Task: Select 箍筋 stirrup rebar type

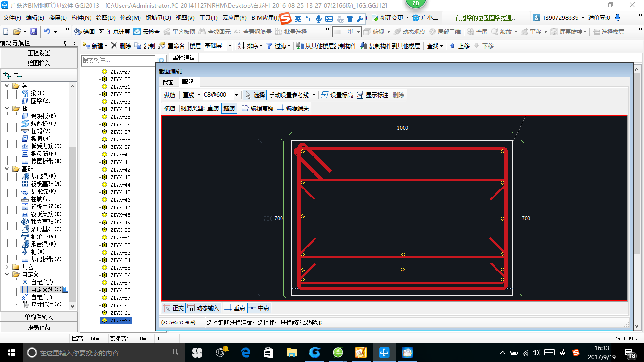Action: [x=229, y=108]
